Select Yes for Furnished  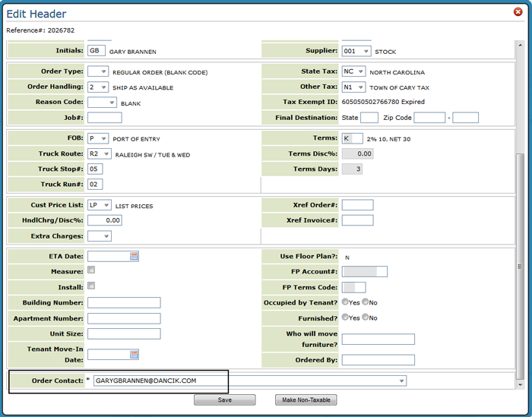[345, 317]
